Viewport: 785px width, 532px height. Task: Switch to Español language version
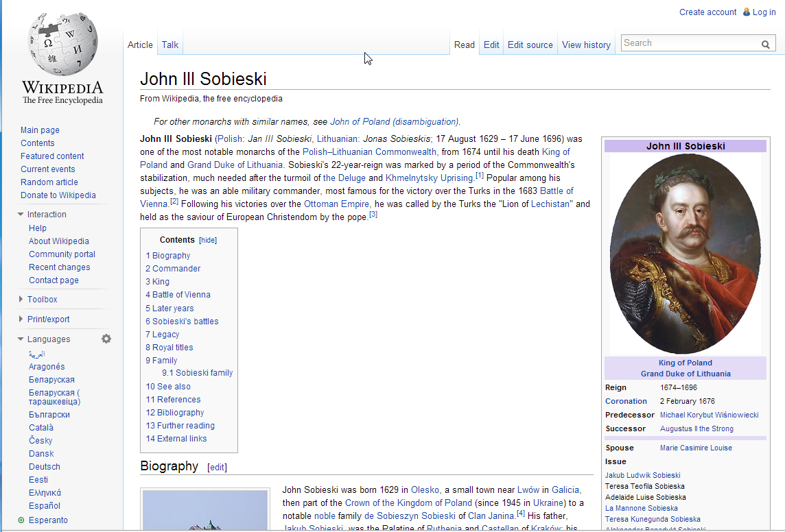[45, 505]
